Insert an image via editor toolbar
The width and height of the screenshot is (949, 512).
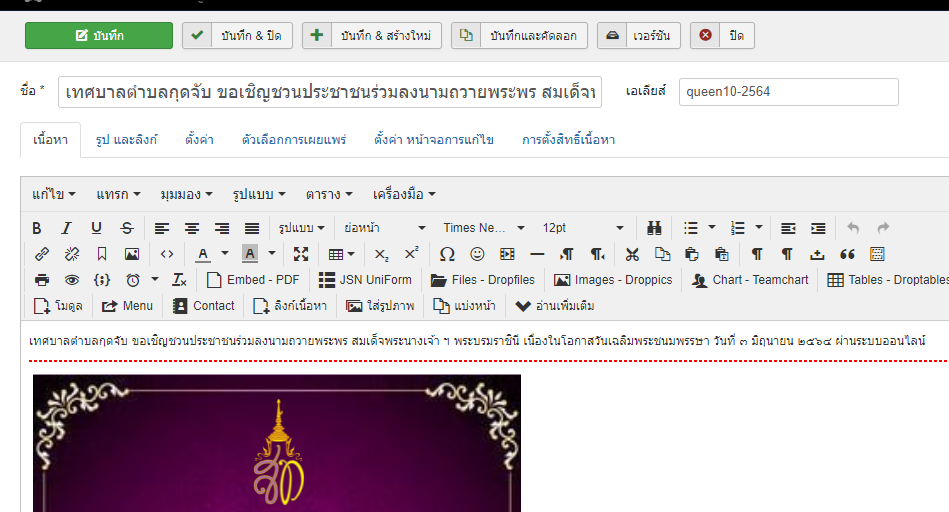(x=132, y=254)
